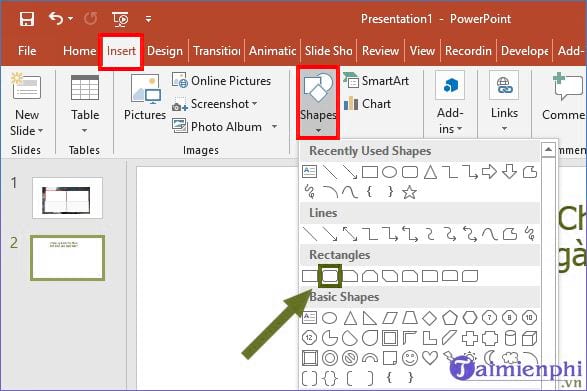Click the New Slide button
The width and height of the screenshot is (587, 391).
(x=27, y=104)
